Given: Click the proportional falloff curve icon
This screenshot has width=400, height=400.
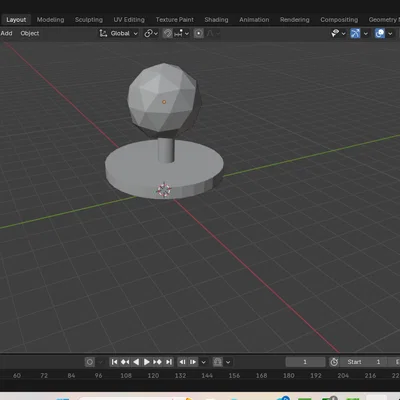Looking at the screenshot, I should (x=210, y=33).
